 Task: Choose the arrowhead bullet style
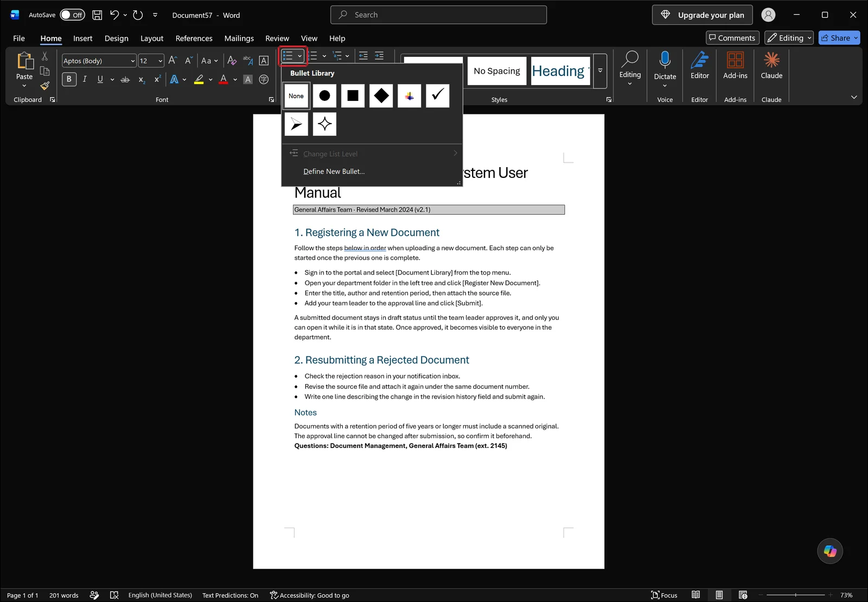[296, 124]
